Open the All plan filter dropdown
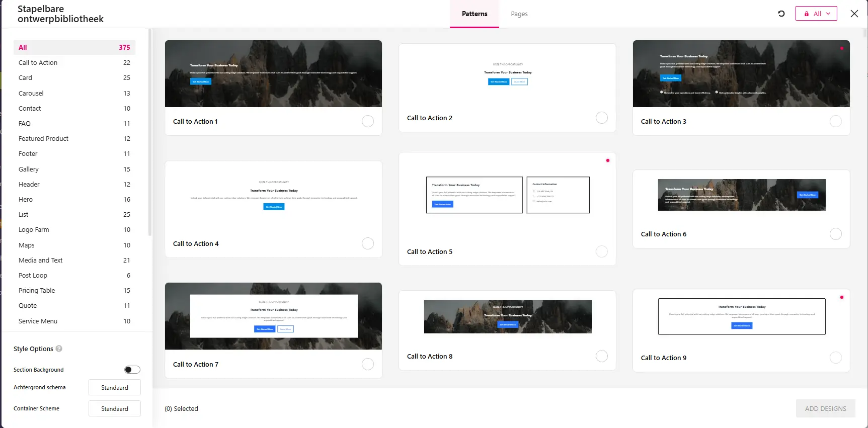 coord(816,14)
